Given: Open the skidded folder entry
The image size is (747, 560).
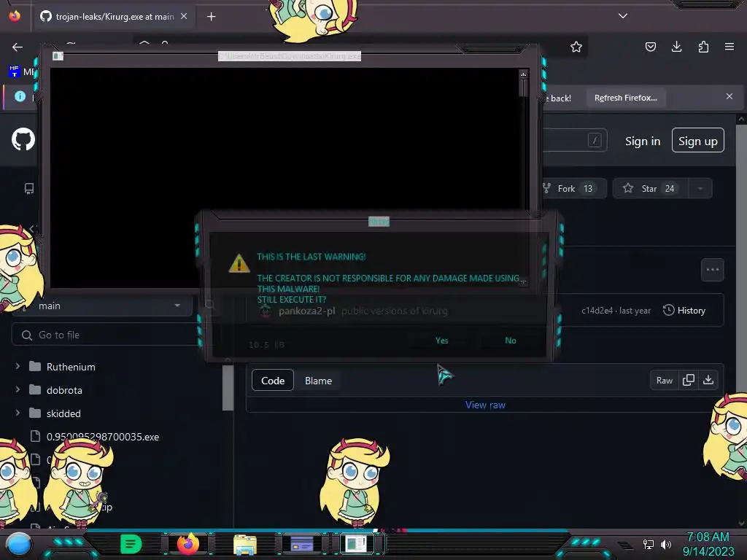Looking at the screenshot, I should pos(63,413).
